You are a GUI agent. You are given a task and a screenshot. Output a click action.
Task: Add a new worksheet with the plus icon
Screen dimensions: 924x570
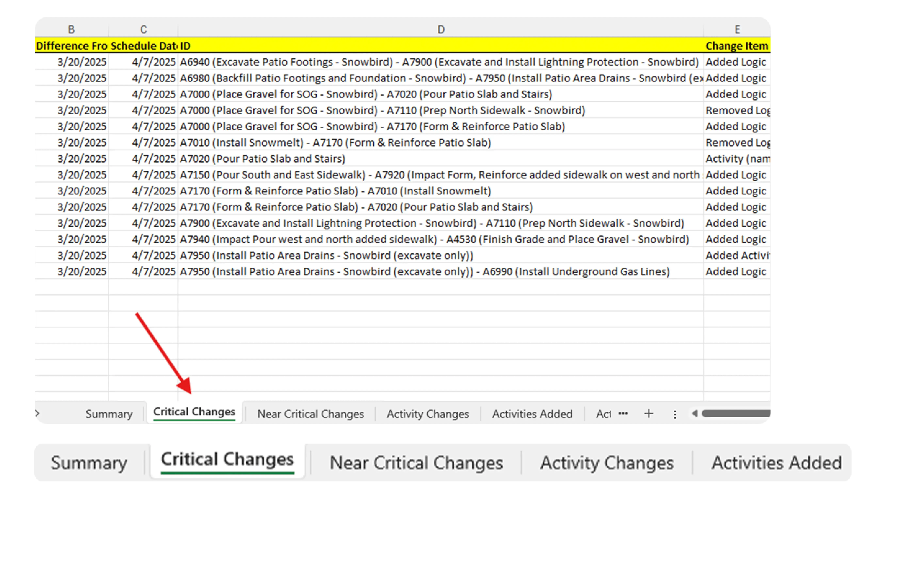tap(649, 413)
